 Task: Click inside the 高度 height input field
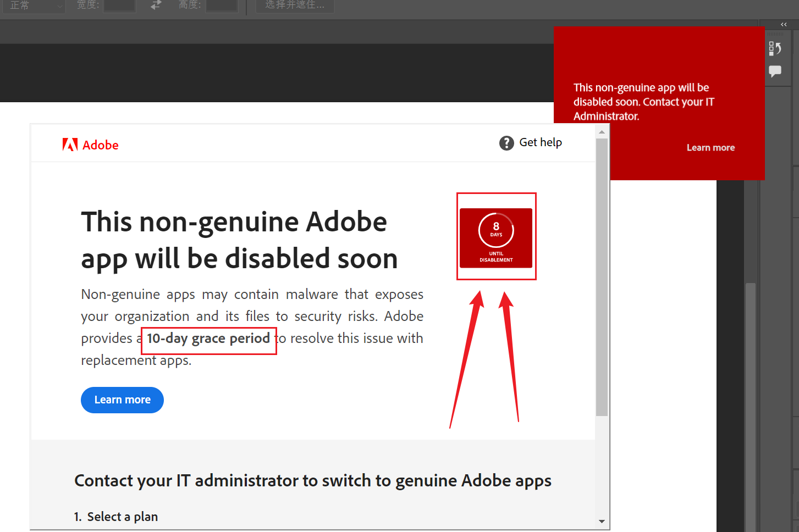click(221, 5)
